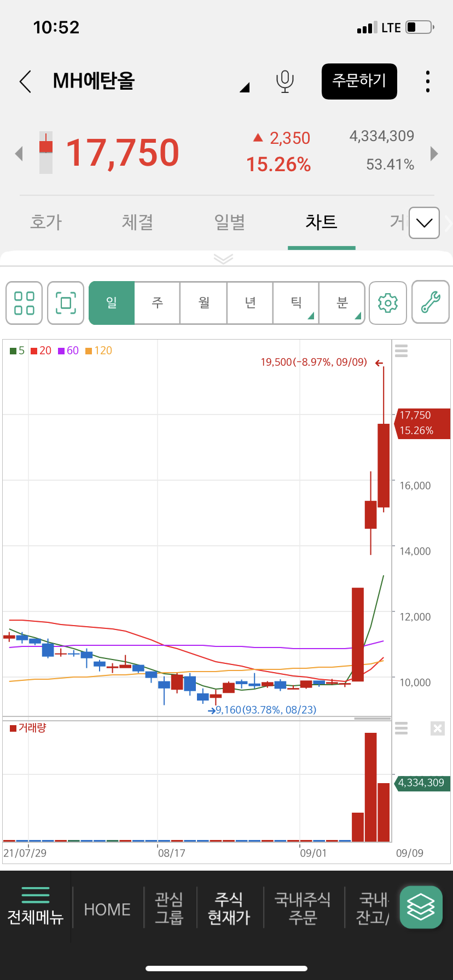The width and height of the screenshot is (453, 980).
Task: Go to 국내주식 주문 in bottom bar
Action: coord(303,908)
